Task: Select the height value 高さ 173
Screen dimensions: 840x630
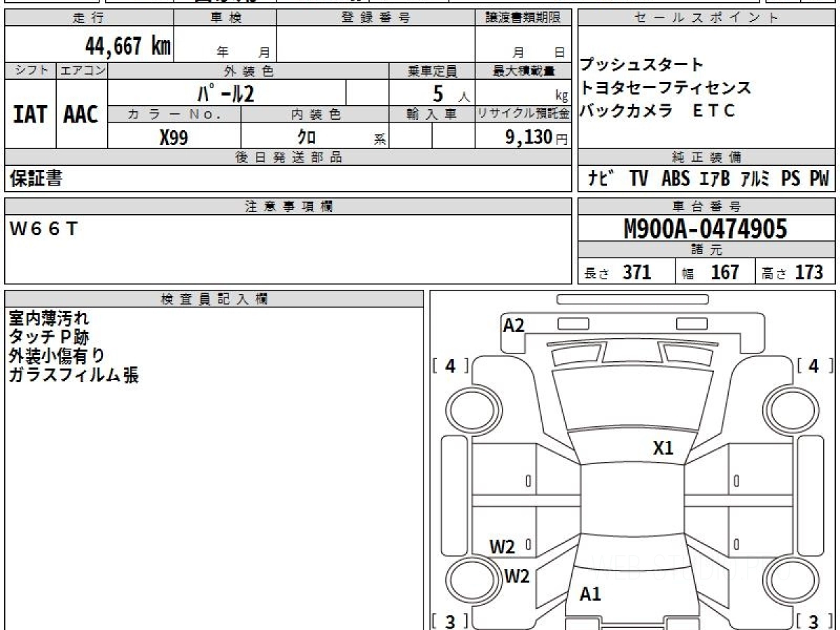Action: pos(792,272)
